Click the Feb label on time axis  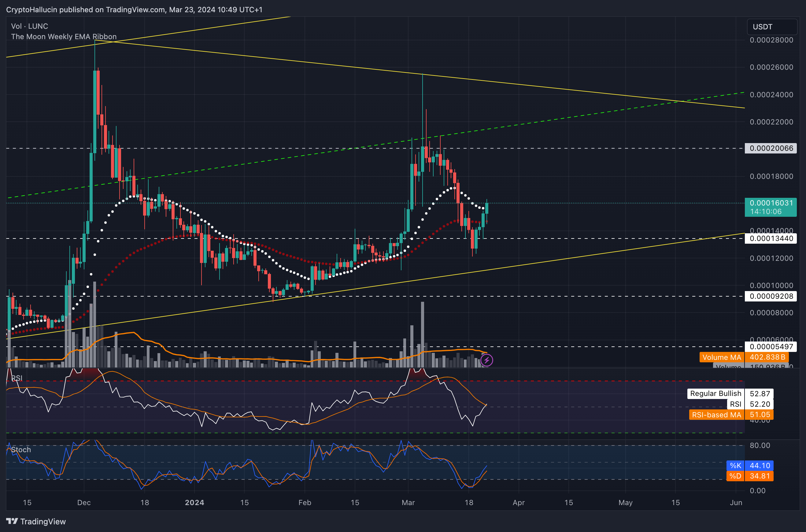pos(305,502)
